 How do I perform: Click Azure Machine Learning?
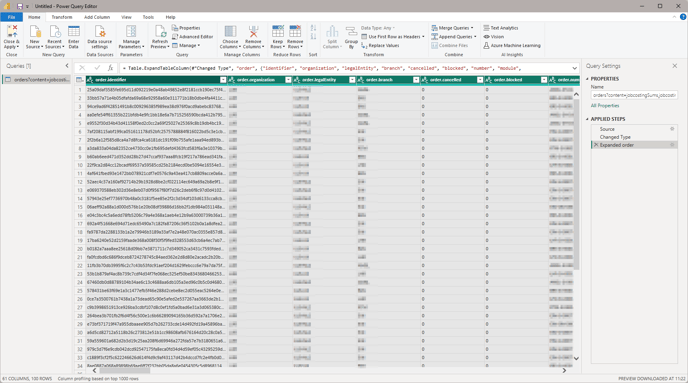512,46
